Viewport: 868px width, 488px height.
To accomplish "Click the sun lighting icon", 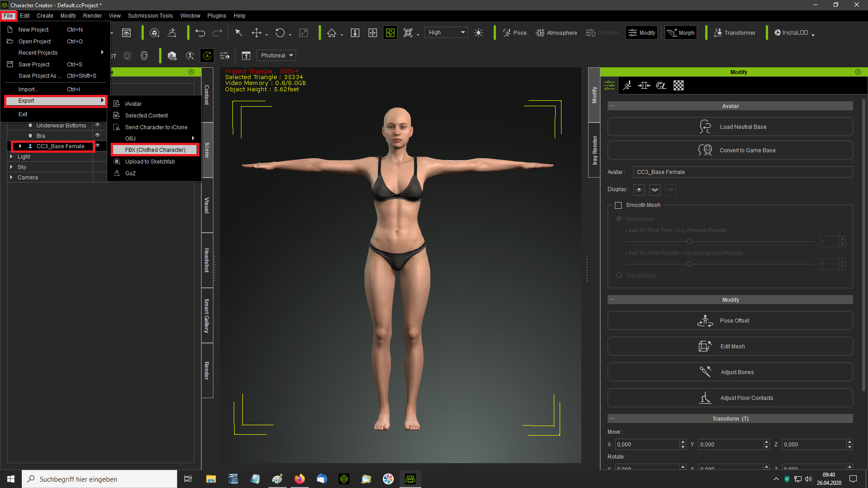I will click(x=478, y=33).
